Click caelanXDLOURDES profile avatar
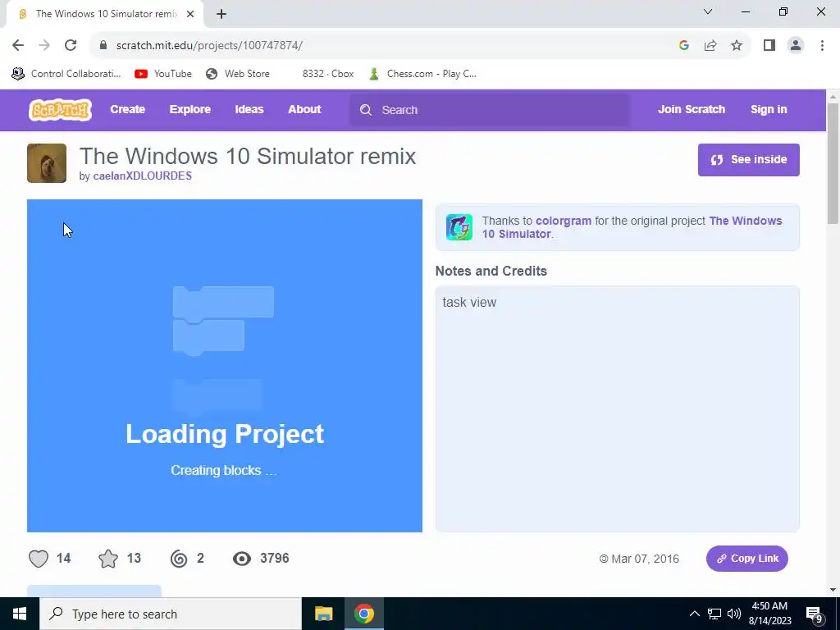Viewport: 840px width, 630px height. pos(47,163)
